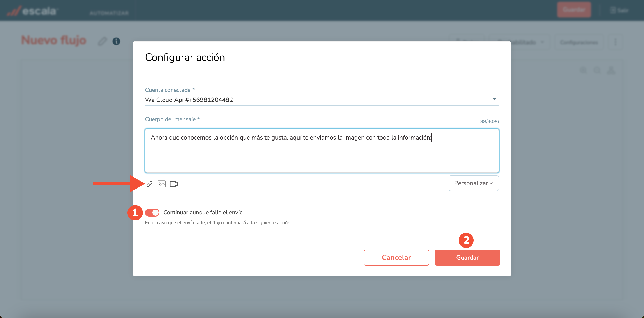Click the info icon next to flow title

[116, 41]
